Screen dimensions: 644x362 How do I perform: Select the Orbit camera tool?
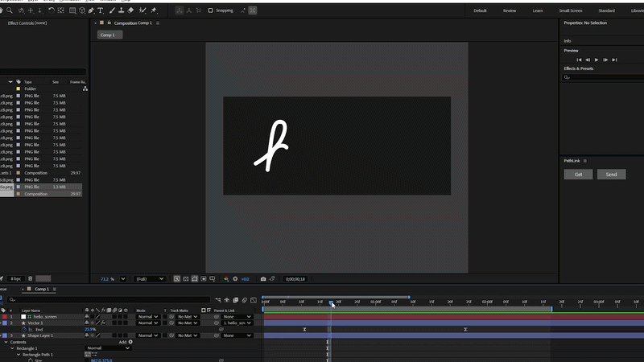21,10
